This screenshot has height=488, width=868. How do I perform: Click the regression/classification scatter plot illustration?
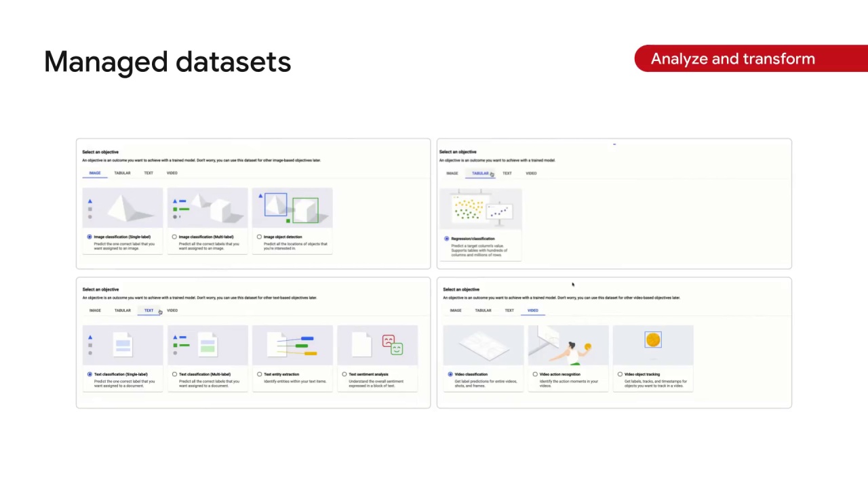click(481, 209)
